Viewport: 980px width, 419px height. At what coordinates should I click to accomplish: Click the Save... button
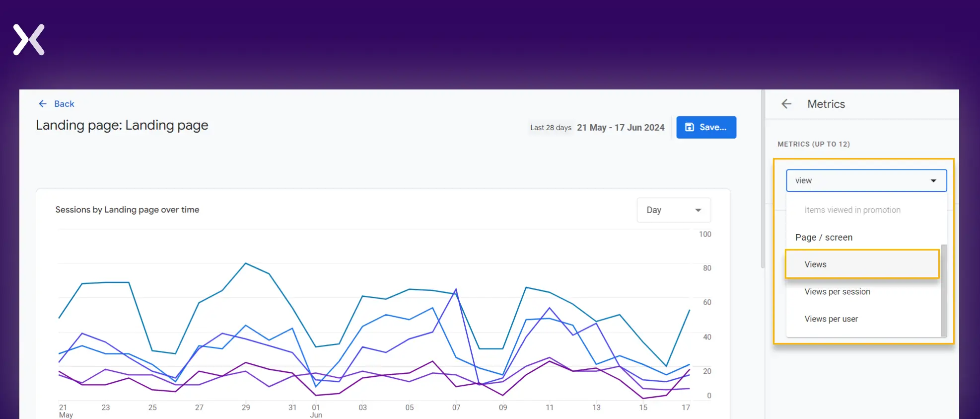pos(706,127)
